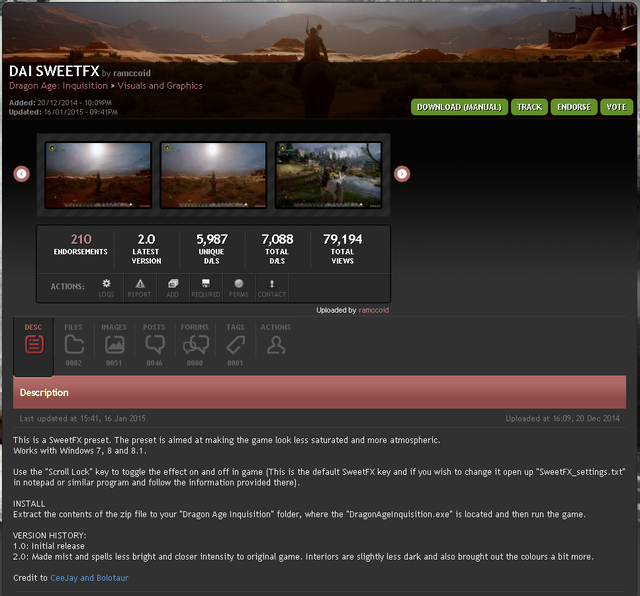Click the Endorse button
640x596 pixels.
pos(574,107)
